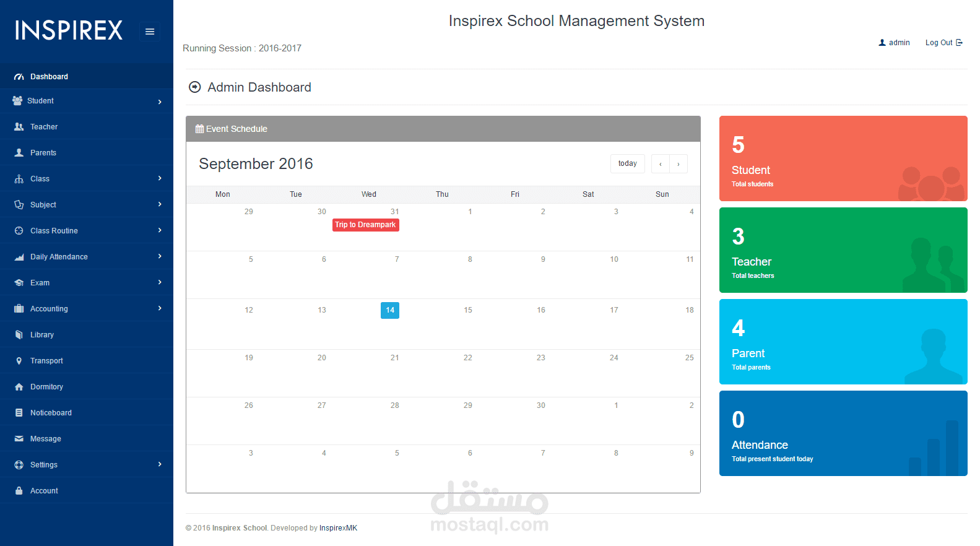Click the Student group icon in sidebar
The width and height of the screenshot is (980, 546).
(17, 100)
